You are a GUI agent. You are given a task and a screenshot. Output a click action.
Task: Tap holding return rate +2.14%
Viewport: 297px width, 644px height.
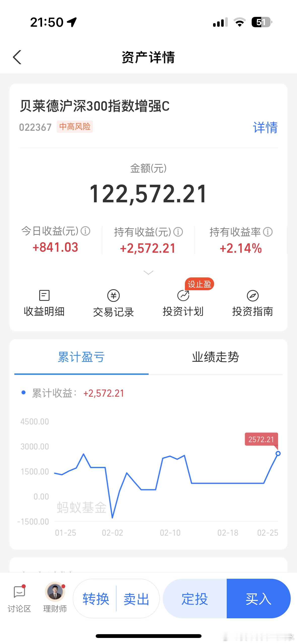[241, 248]
